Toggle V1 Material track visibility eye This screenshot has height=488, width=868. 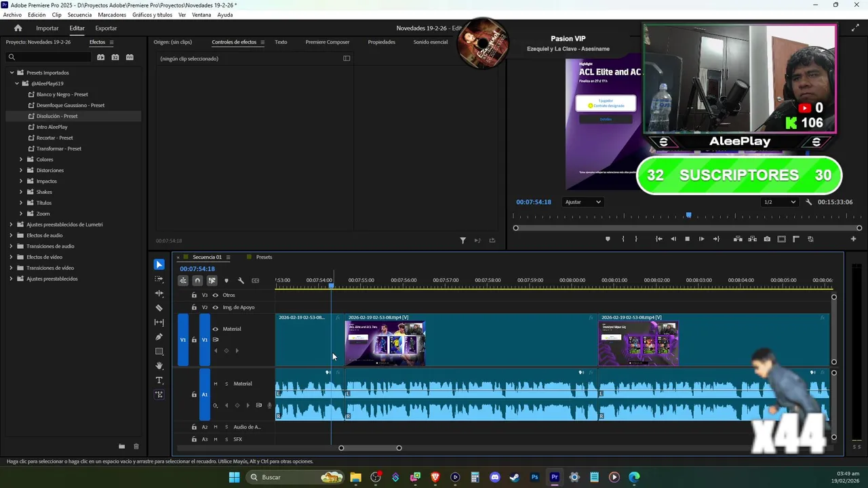click(215, 329)
